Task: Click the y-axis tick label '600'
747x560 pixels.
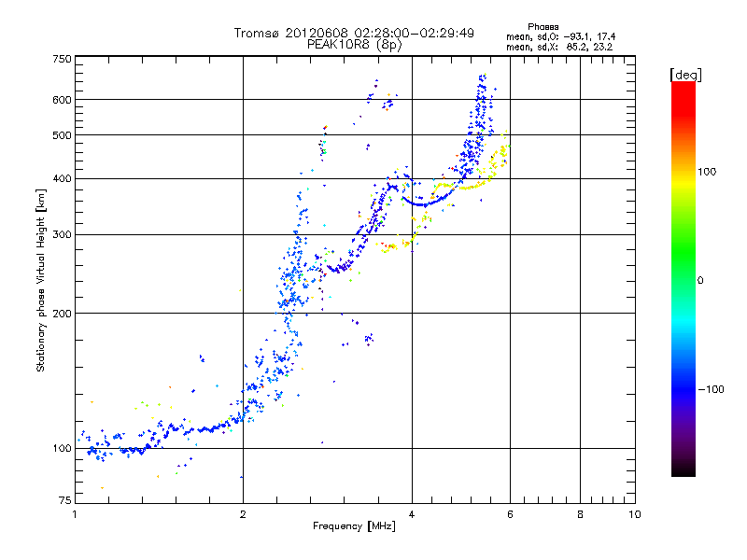Action: 62,100
